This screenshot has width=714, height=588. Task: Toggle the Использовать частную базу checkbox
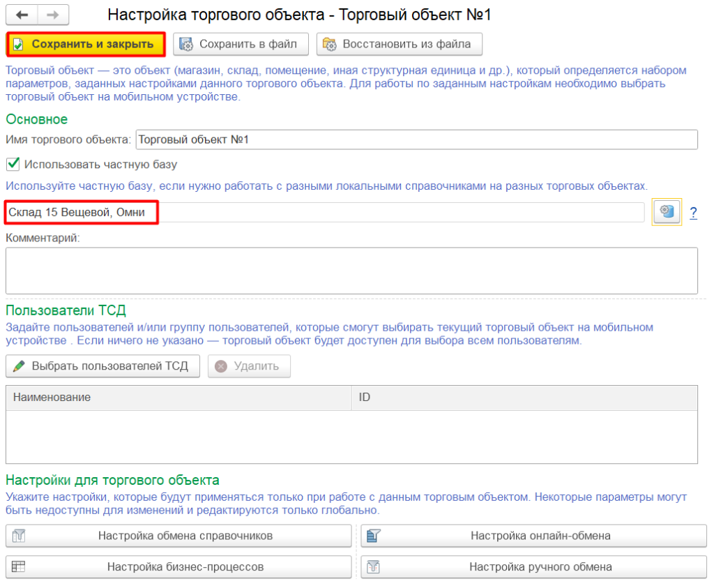tap(13, 165)
